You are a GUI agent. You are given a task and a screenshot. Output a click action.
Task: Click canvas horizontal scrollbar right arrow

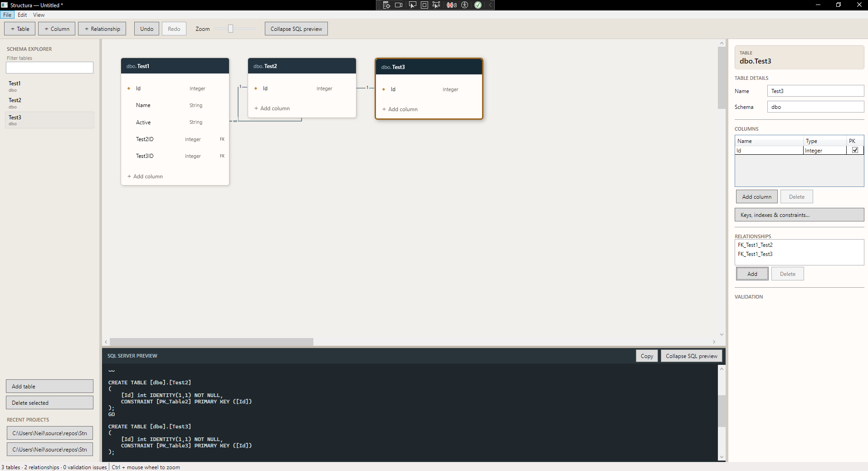click(x=714, y=342)
